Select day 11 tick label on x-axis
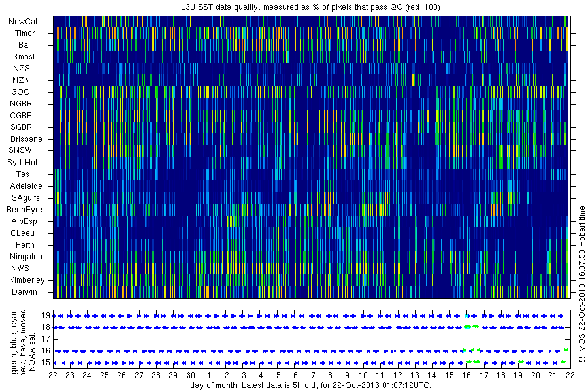The width and height of the screenshot is (588, 392). coord(380,376)
